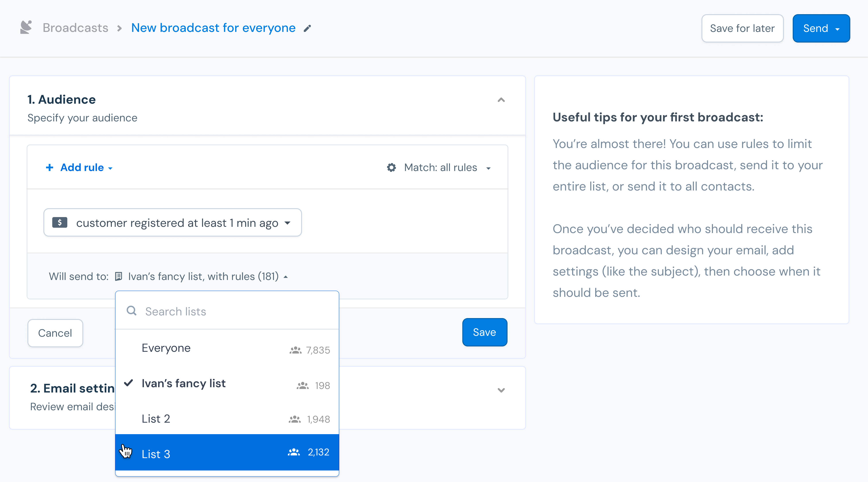
Task: Click the pencil icon to rename the broadcast
Action: (307, 28)
